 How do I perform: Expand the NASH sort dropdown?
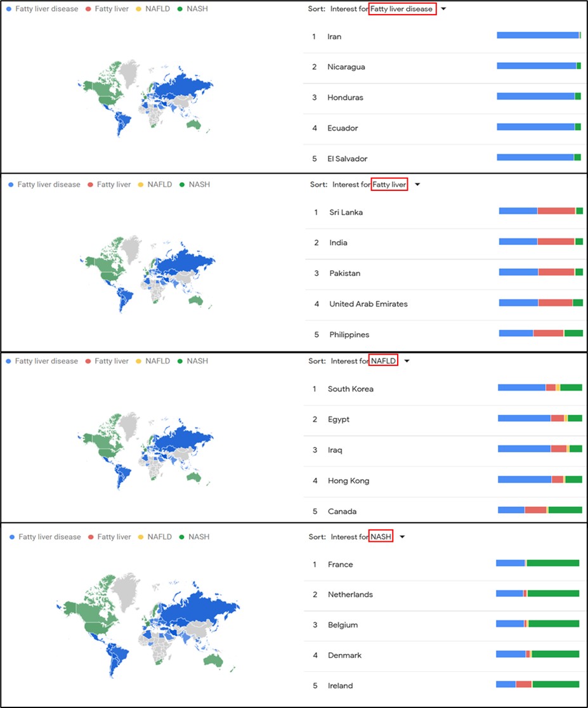402,537
